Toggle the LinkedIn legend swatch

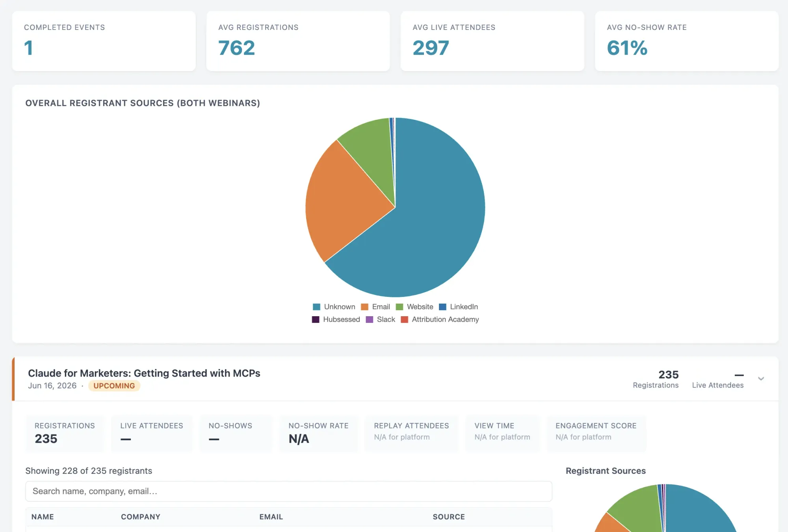[442, 307]
